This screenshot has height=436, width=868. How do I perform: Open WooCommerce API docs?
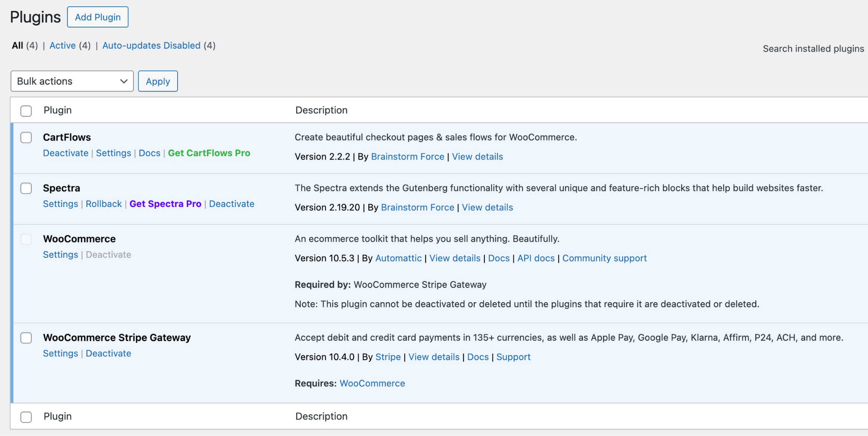(x=536, y=258)
